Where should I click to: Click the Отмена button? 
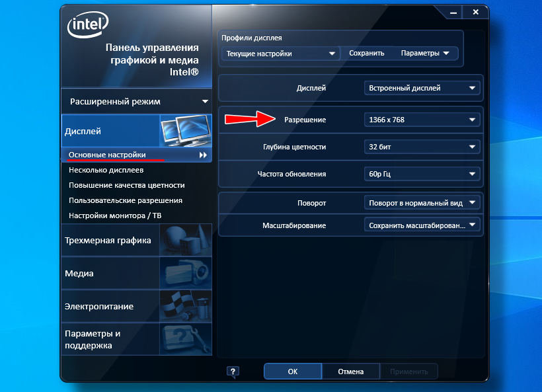coord(351,372)
